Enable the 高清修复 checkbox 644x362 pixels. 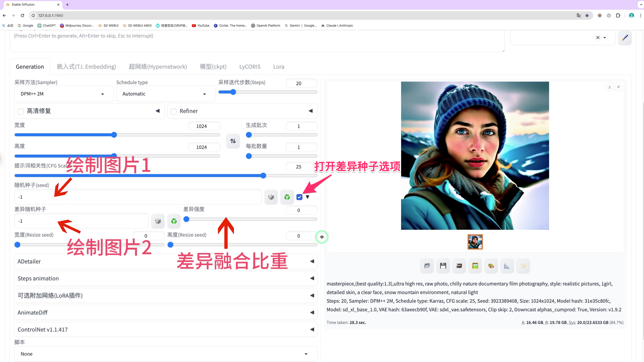(x=21, y=111)
